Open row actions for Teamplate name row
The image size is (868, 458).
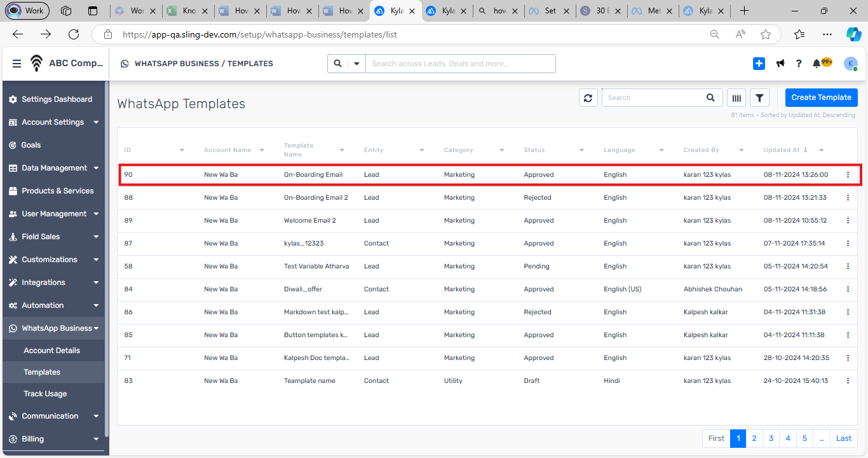(x=848, y=380)
